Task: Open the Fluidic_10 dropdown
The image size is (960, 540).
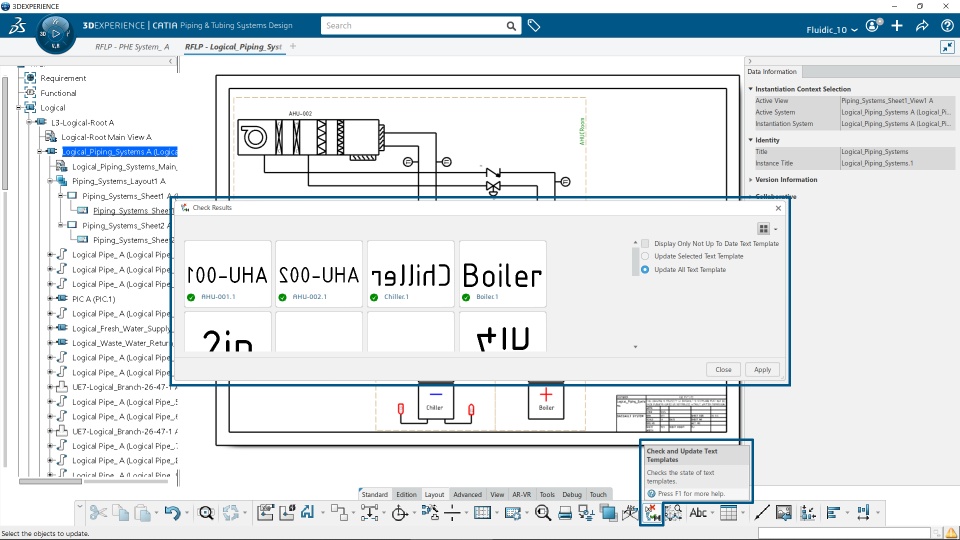Action: pyautogui.click(x=832, y=29)
